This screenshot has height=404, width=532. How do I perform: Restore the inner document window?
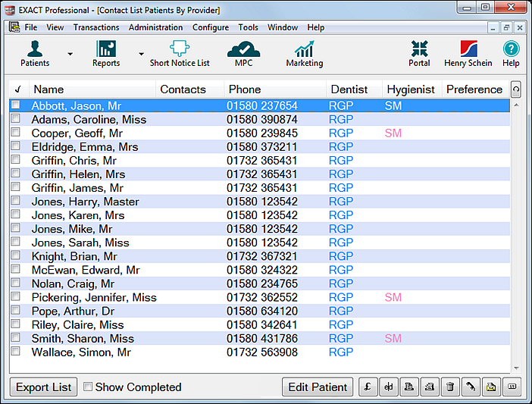tap(506, 27)
